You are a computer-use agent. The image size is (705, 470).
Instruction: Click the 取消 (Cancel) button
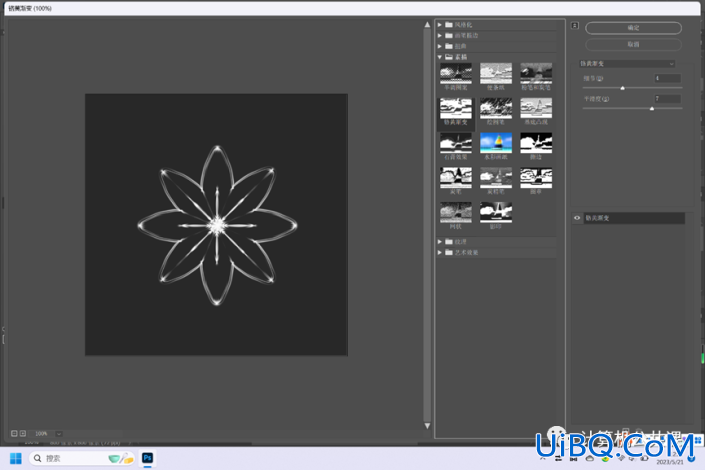pos(633,45)
